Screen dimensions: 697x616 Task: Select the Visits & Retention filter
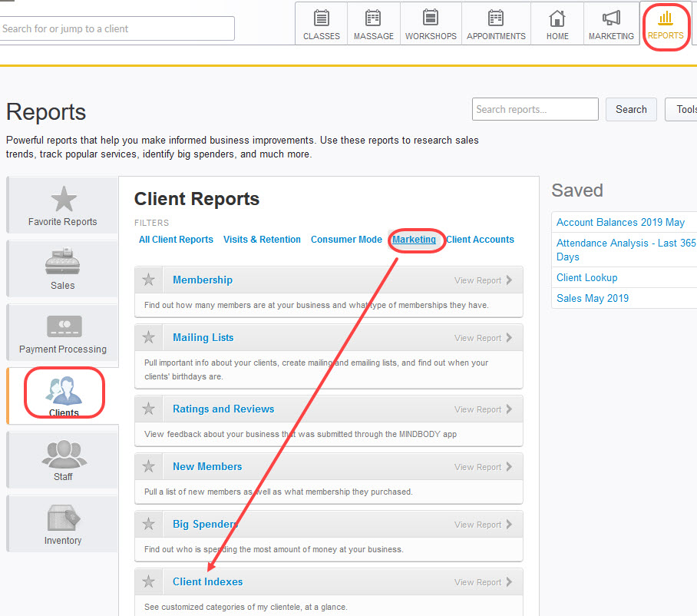click(x=262, y=239)
